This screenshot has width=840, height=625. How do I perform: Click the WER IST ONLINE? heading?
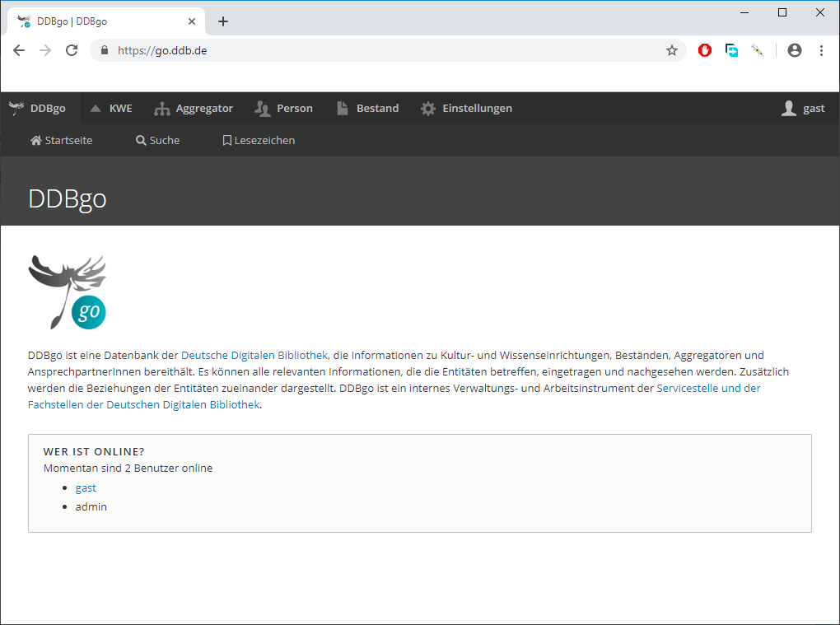[x=94, y=451]
